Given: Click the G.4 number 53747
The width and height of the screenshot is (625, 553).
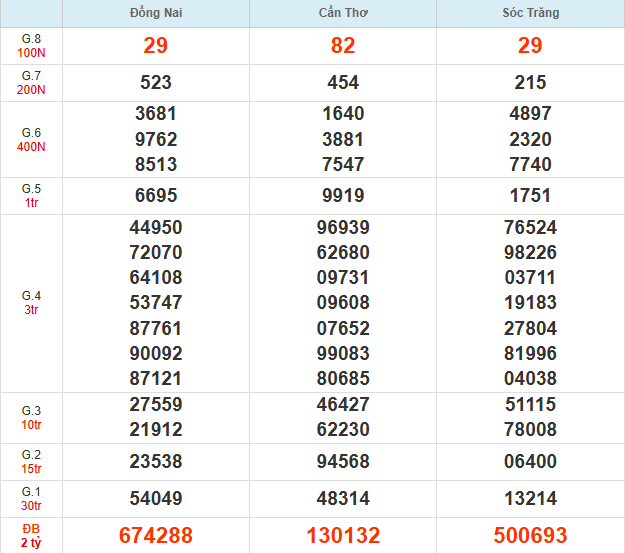Looking at the screenshot, I should click(156, 303).
